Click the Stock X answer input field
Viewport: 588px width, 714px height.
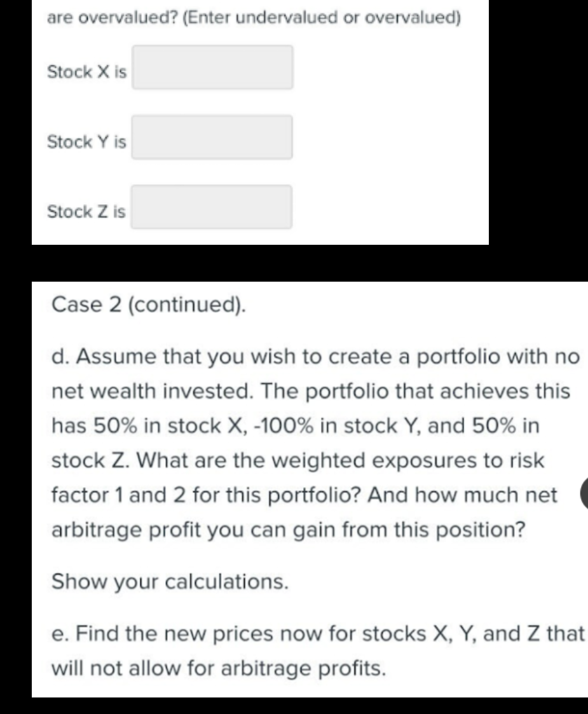click(211, 67)
